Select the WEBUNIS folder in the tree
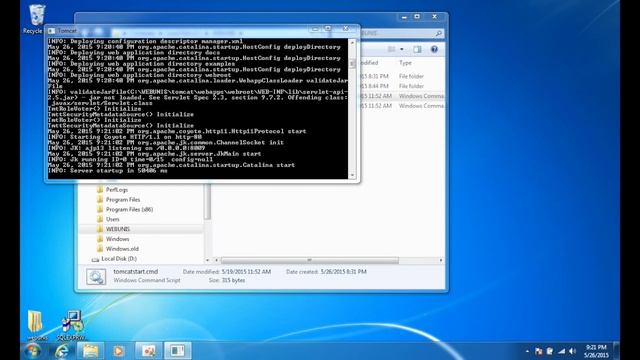 click(118, 229)
